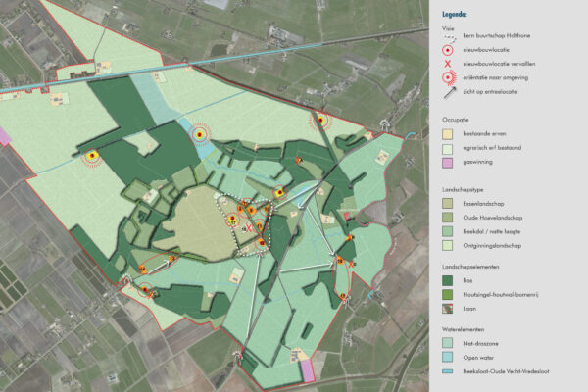The width and height of the screenshot is (588, 392).
Task: Click the bestaande erven yellow swatch
Action: click(x=448, y=134)
